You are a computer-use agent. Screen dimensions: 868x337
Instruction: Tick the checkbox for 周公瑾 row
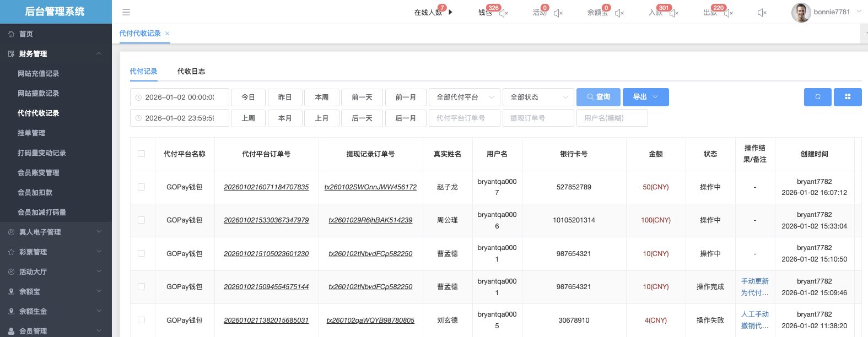[x=142, y=220]
